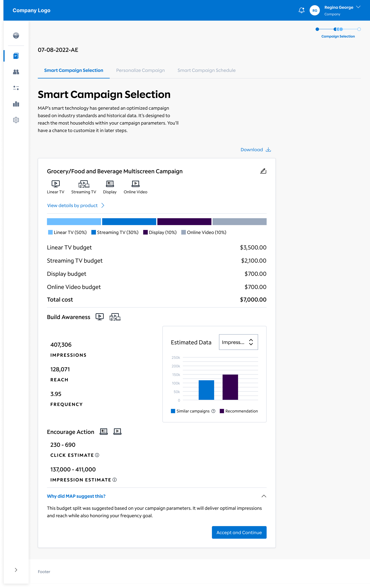This screenshot has height=588, width=370.
Task: Open the bar chart reports icon in sidebar
Action: click(16, 104)
